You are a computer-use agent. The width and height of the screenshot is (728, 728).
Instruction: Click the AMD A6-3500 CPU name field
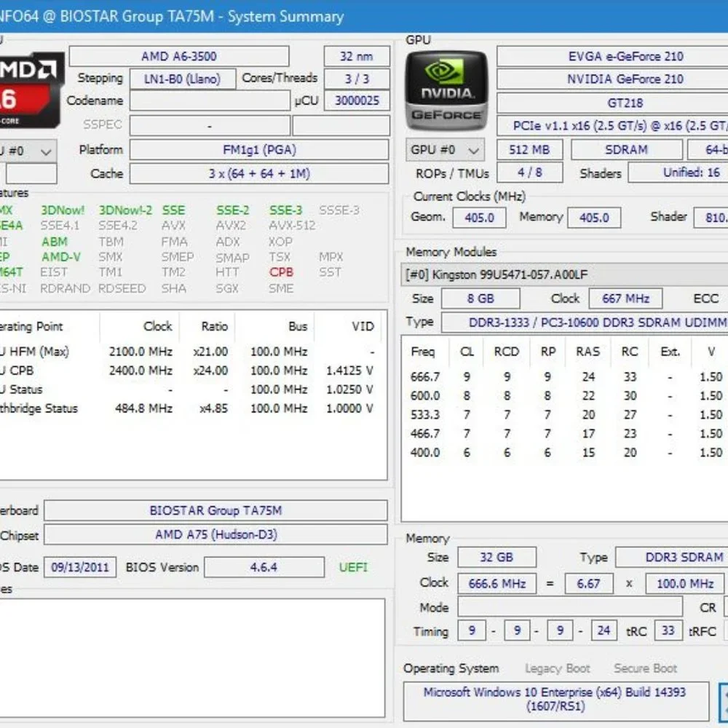pos(179,57)
